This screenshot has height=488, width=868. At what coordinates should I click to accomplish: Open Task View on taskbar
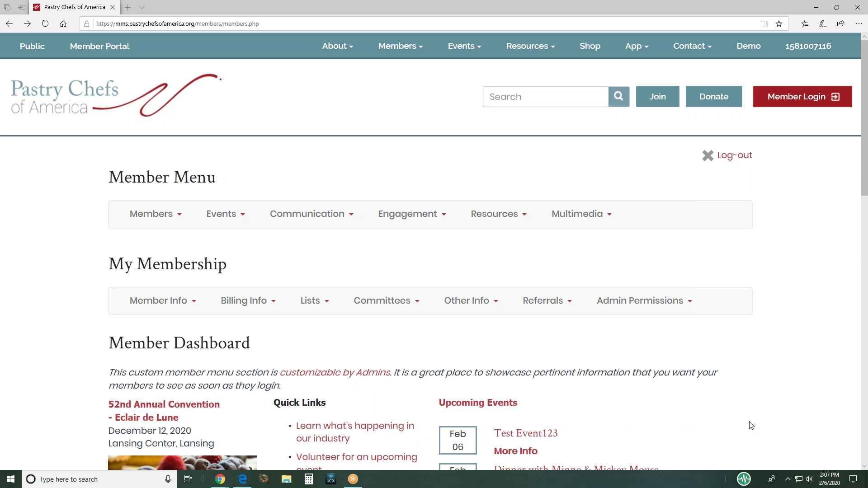188,479
